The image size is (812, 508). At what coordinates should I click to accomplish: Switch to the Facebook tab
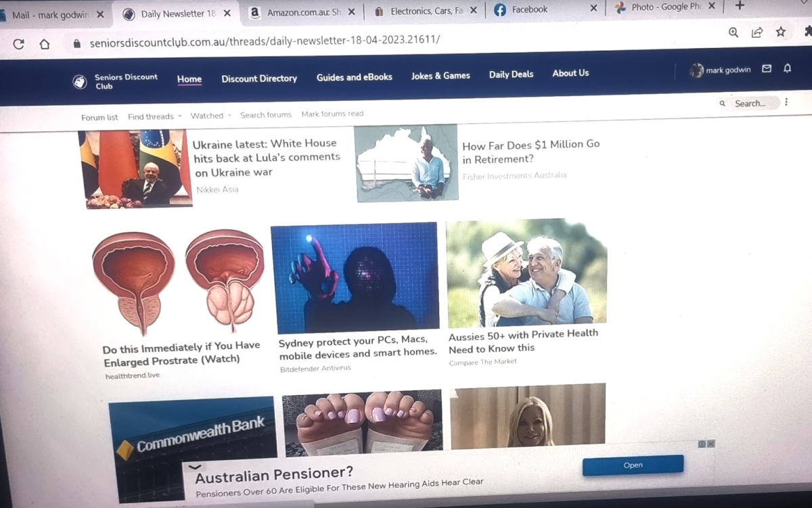click(530, 9)
